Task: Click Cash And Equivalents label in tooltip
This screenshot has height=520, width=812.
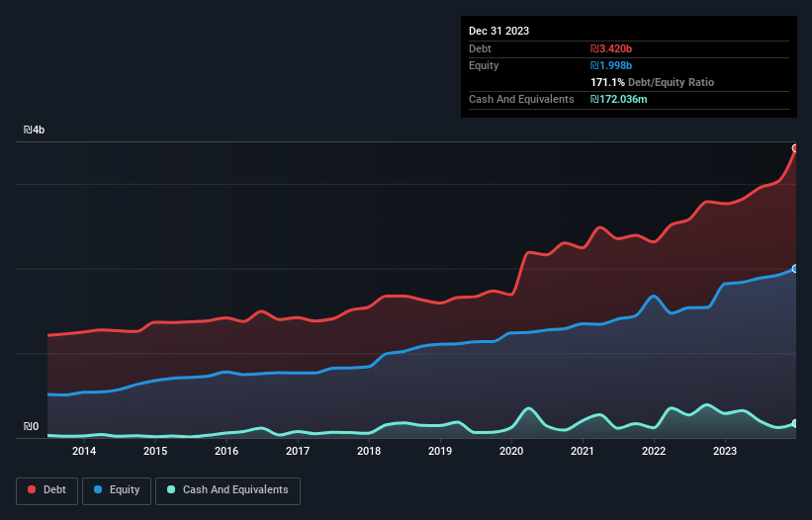Action: pos(521,99)
